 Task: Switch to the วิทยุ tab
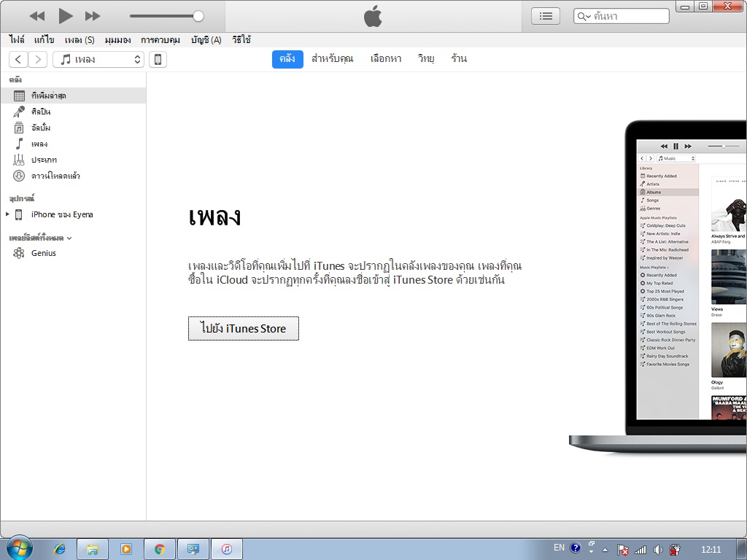coord(426,59)
